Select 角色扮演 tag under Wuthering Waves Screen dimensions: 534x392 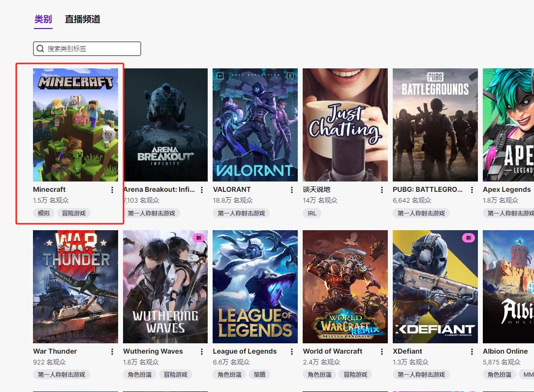click(x=140, y=375)
